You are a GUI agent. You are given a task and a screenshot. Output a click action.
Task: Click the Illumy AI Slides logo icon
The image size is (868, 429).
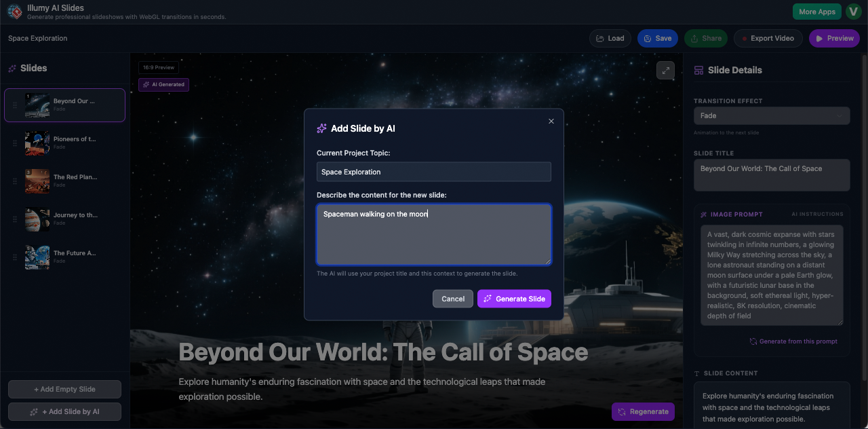tap(14, 12)
